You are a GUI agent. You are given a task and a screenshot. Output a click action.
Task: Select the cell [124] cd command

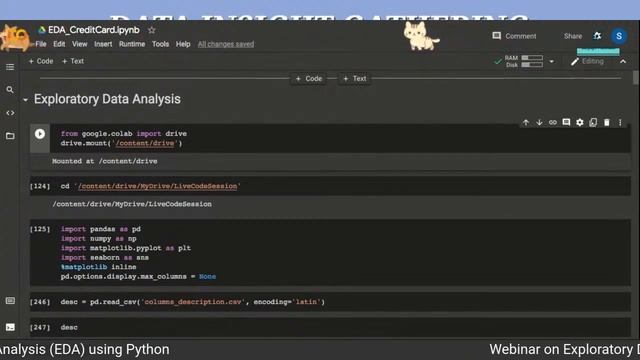pos(330,186)
